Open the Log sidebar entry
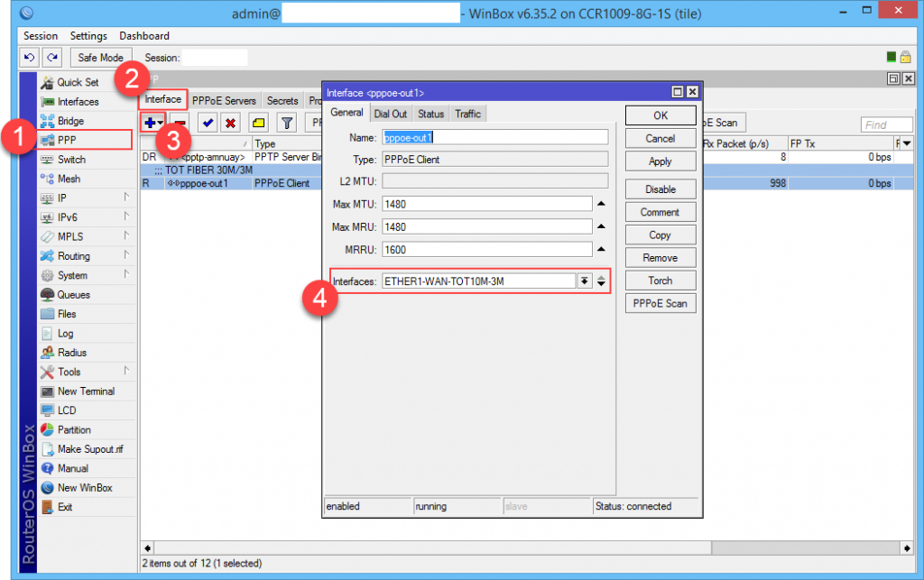 65,334
